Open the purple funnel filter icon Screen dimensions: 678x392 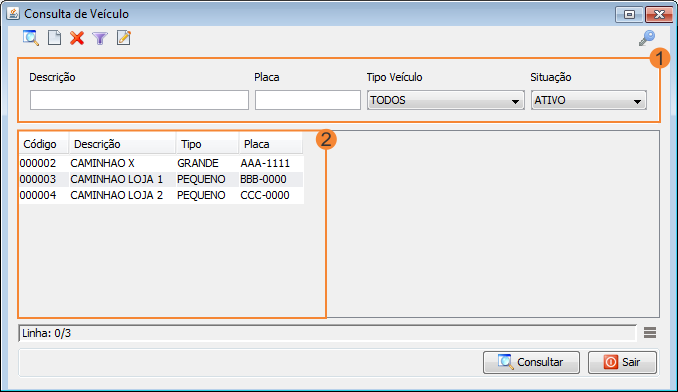(x=100, y=38)
